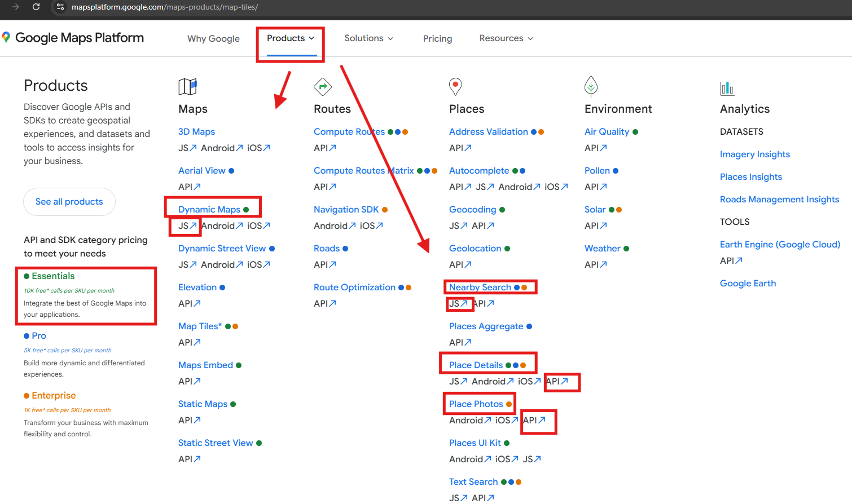Click the Maps category map icon
Screen dimensions: 852x504
(187, 87)
